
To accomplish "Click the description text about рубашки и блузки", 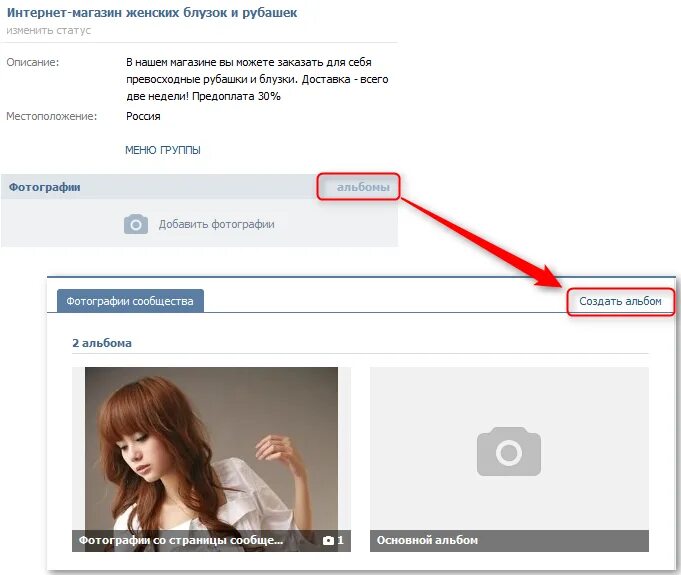I will [x=257, y=79].
